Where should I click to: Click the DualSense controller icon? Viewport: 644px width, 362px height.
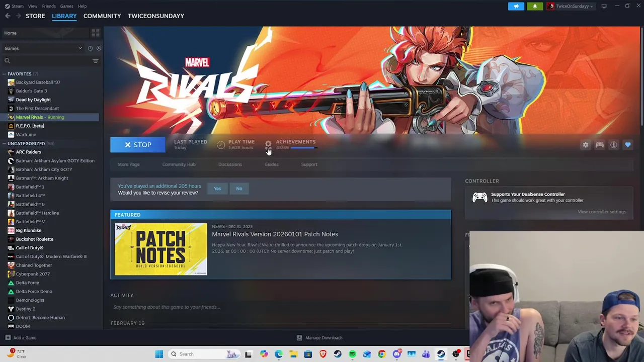(479, 197)
